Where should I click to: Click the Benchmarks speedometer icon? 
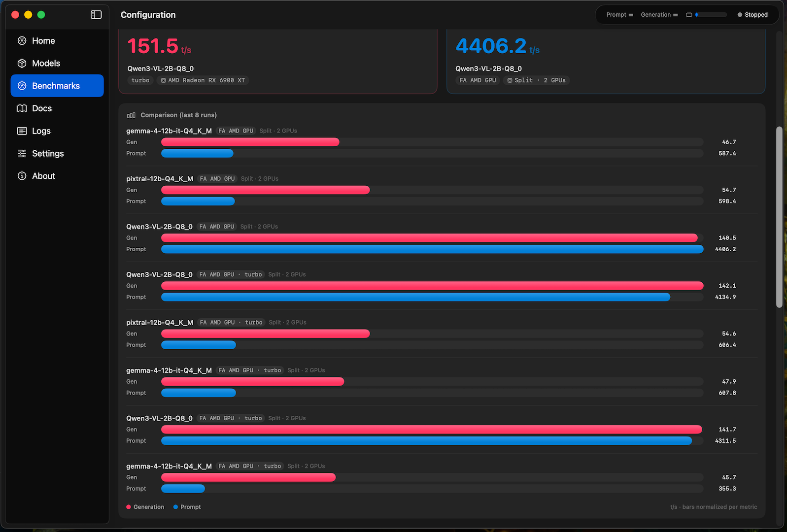coord(22,86)
